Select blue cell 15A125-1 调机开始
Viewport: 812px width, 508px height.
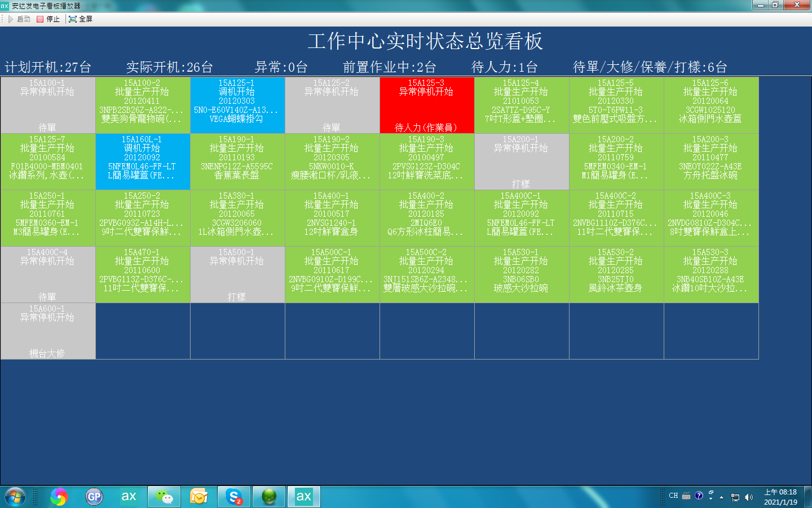[x=237, y=105]
